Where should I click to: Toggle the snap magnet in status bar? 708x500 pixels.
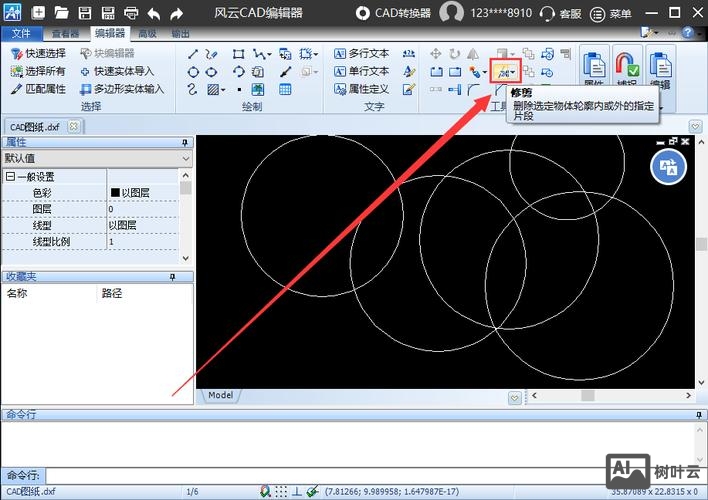point(265,491)
